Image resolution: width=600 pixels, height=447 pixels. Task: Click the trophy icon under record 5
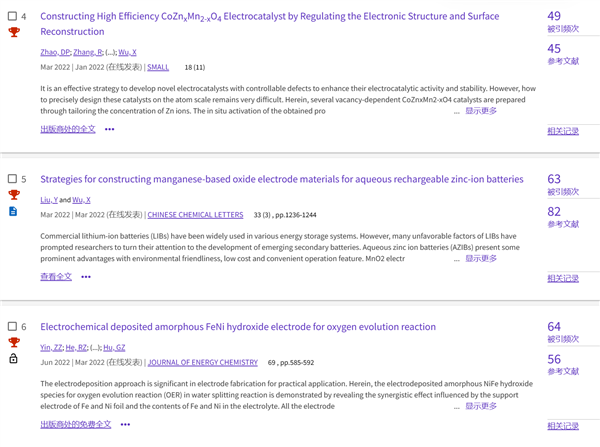coord(13,195)
